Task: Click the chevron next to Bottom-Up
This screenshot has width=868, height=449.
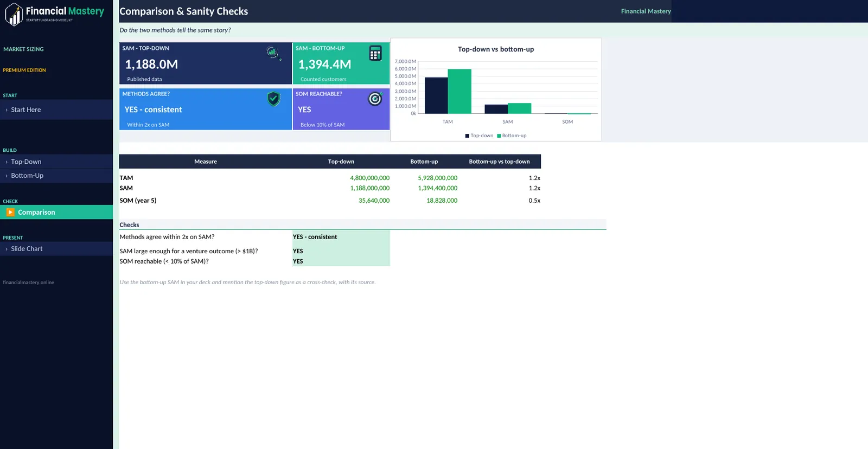Action: click(x=7, y=176)
